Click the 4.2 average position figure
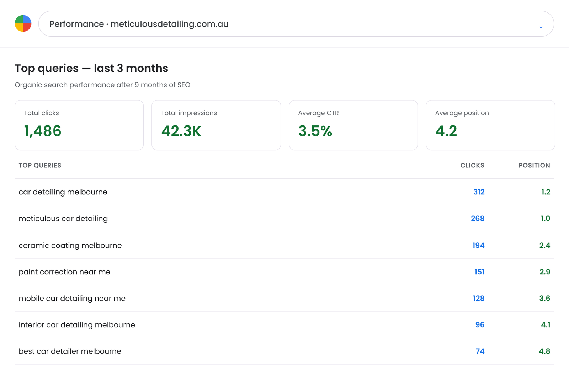Screen dimensions: 569x392 point(446,131)
